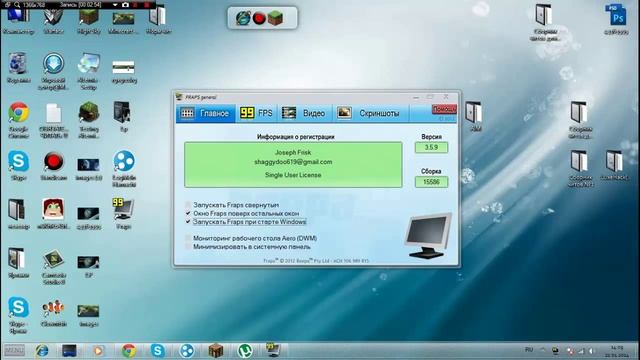Screen dimensions: 640x360
Task: Open the blue download arrow desktop icon
Action: pyautogui.click(x=53, y=64)
